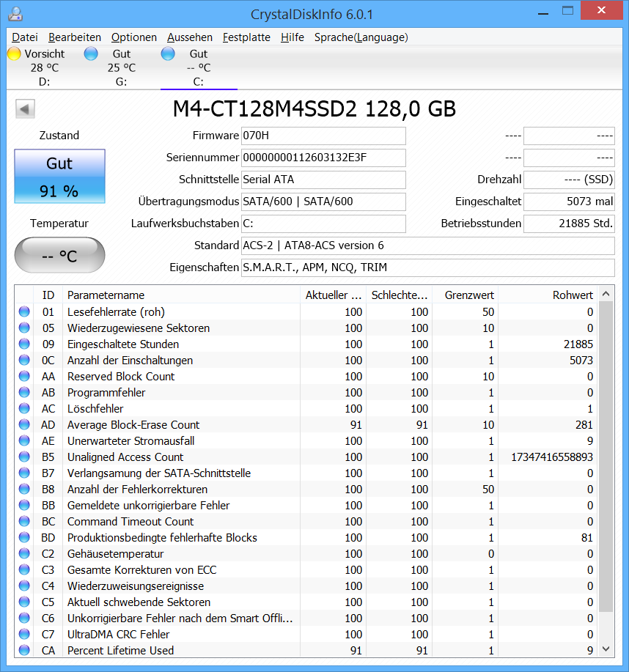The image size is (629, 672).
Task: Click the status orb of Average Block-Erase Count row
Action: [24, 425]
